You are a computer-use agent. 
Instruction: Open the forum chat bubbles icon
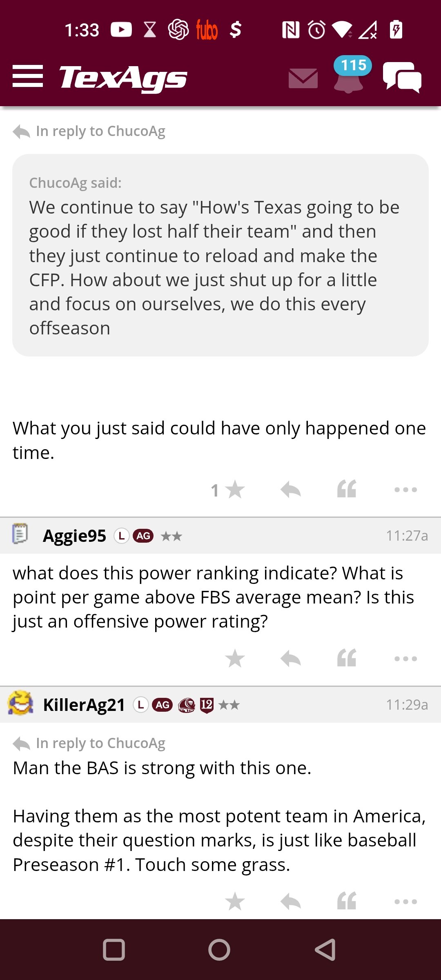tap(402, 77)
